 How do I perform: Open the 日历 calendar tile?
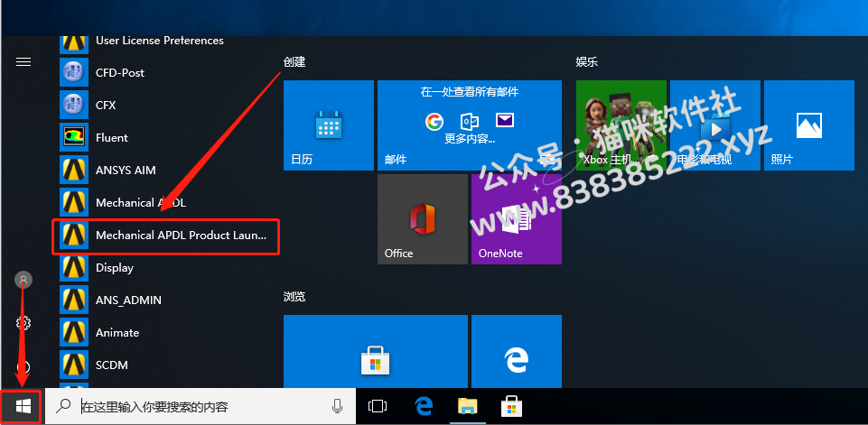pyautogui.click(x=329, y=125)
